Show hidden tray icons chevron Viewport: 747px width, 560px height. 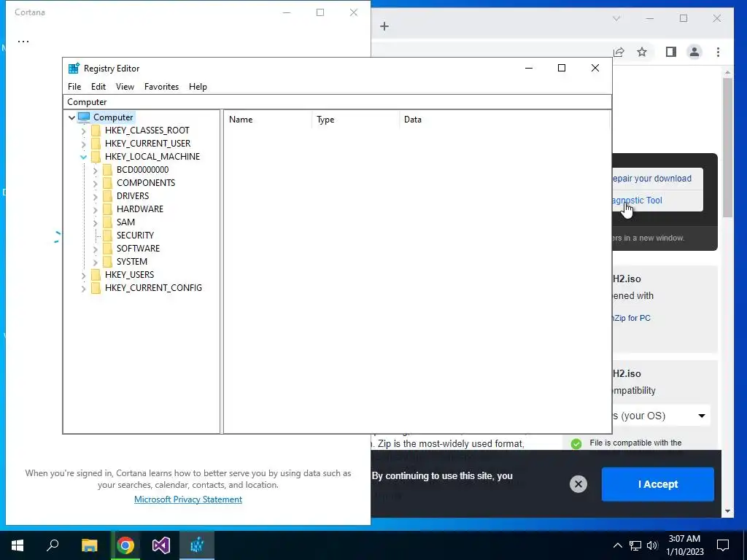[617, 545]
